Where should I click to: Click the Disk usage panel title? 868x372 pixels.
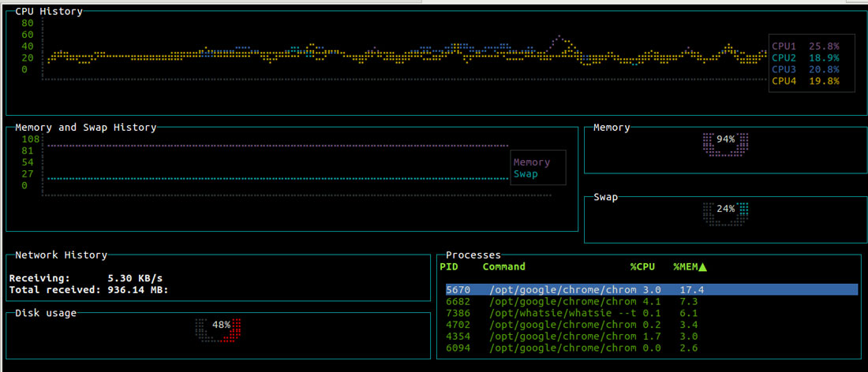coord(46,314)
